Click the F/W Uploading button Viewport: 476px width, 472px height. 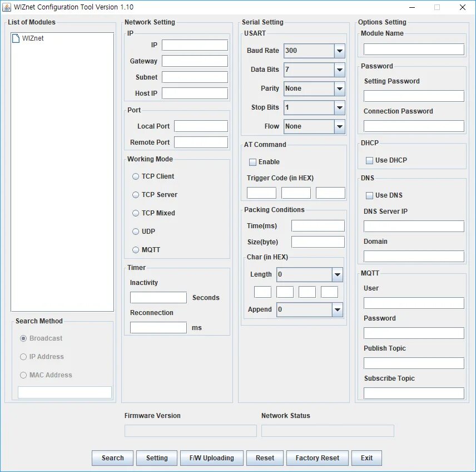(x=212, y=458)
